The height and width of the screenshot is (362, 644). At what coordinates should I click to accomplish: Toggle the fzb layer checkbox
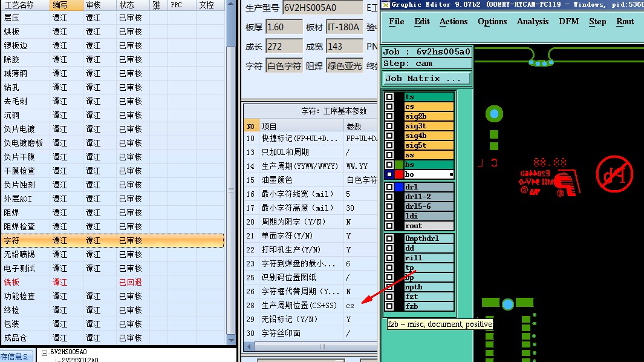click(x=389, y=306)
